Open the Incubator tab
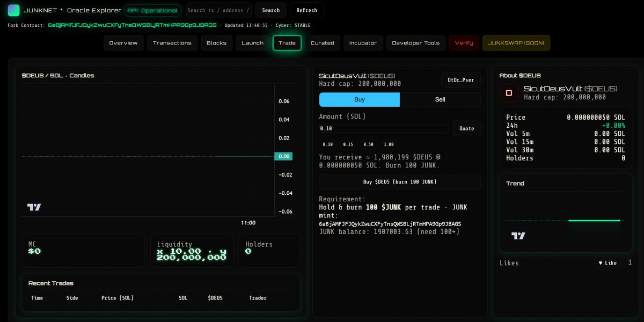 click(363, 43)
